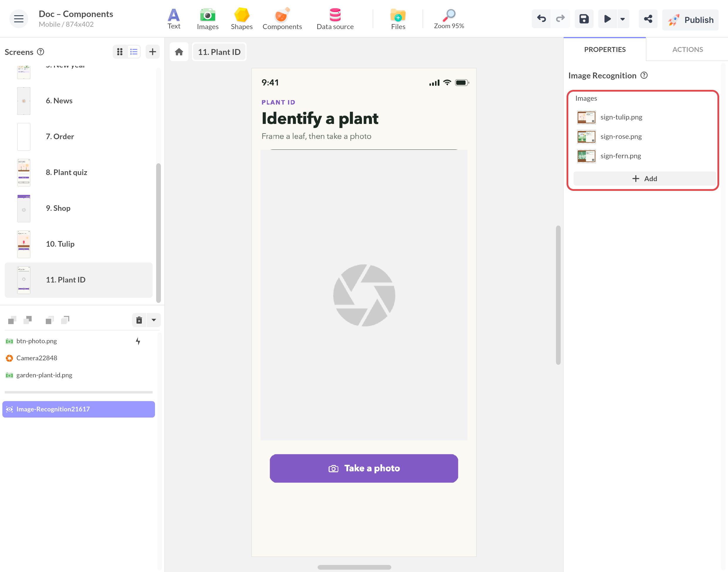Open the 10. Tulip screen
Viewport: 728px width, 572px height.
tap(78, 244)
